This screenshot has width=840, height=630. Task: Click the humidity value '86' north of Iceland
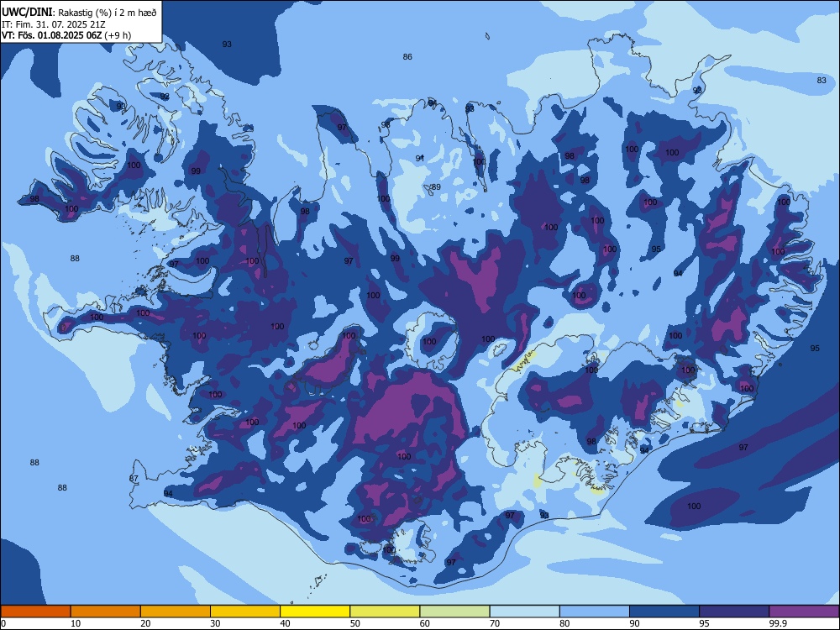407,57
